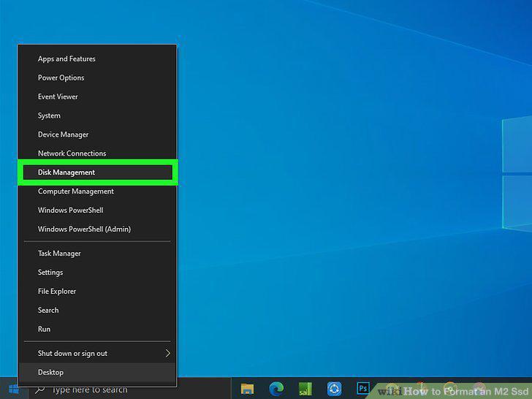Click the Windows Start button
The image size is (532, 399).
point(14,389)
